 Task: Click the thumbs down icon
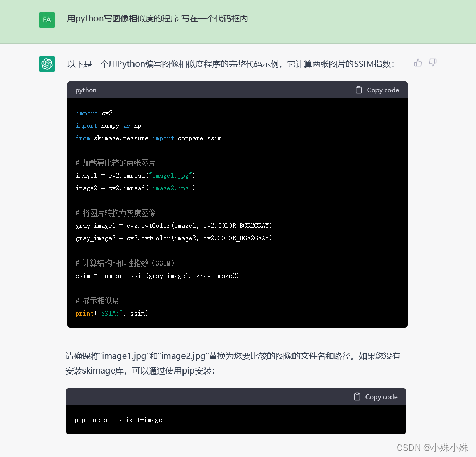(433, 63)
